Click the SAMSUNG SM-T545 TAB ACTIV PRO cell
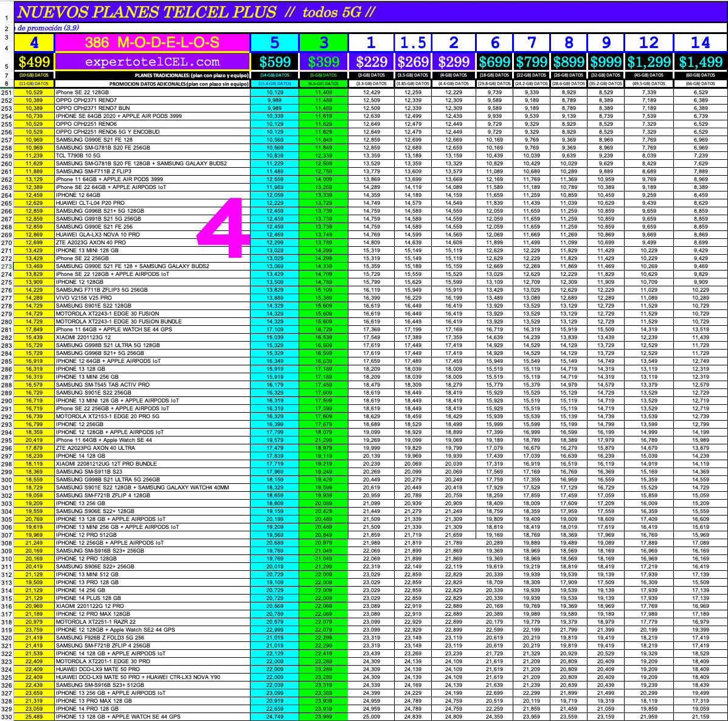The width and height of the screenshot is (728, 721). point(152,385)
